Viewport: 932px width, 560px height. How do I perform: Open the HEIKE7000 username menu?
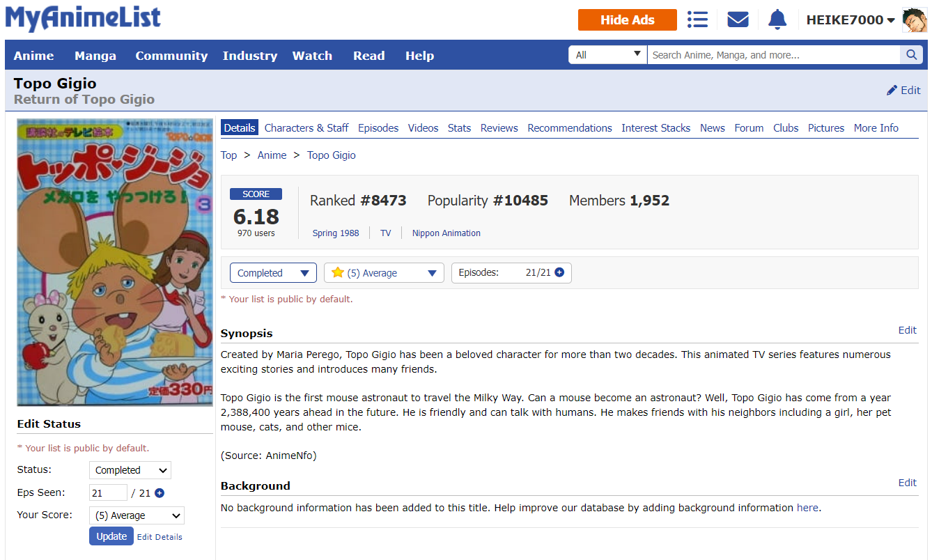tap(850, 20)
